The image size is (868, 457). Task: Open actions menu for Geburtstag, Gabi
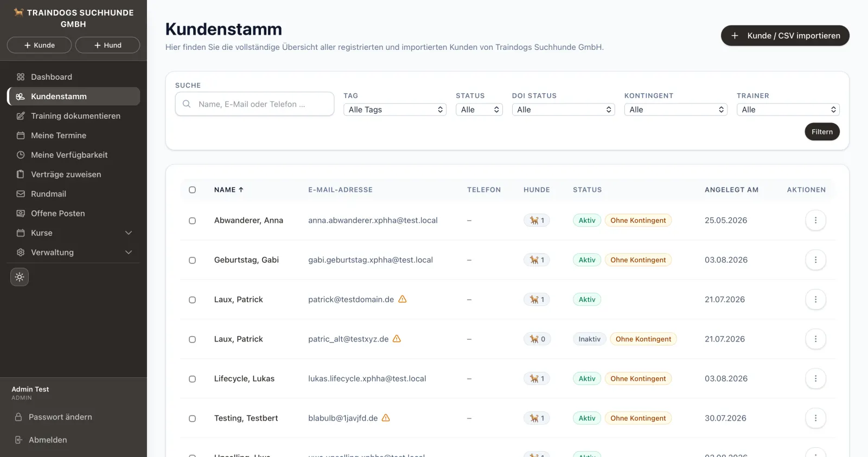(815, 260)
